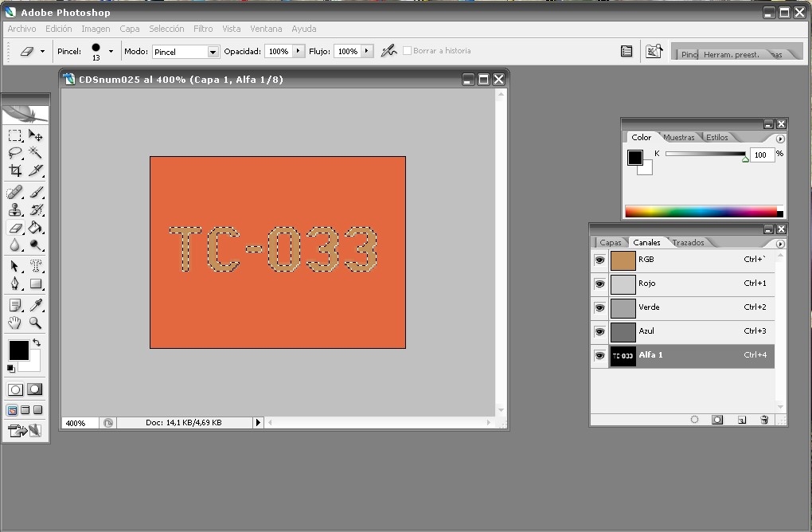Image resolution: width=812 pixels, height=532 pixels.
Task: Switch to the Trazados tab
Action: [688, 242]
